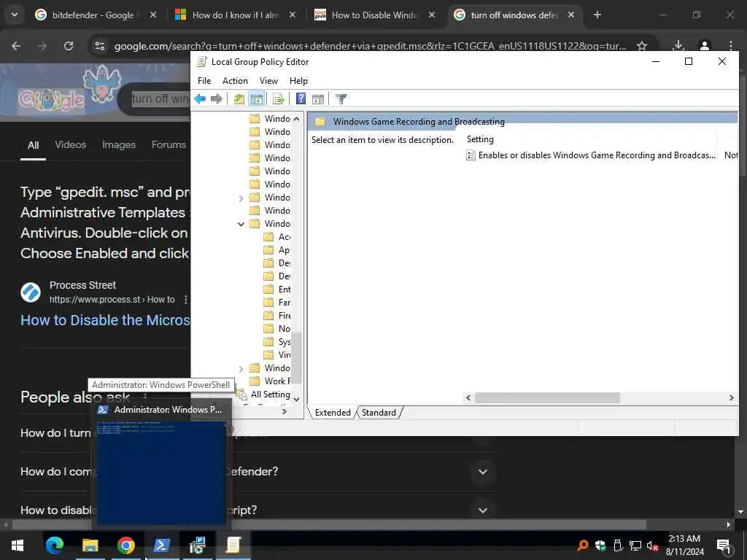Switch to the Extended tab
Screen dimensions: 747x560
pyautogui.click(x=333, y=413)
